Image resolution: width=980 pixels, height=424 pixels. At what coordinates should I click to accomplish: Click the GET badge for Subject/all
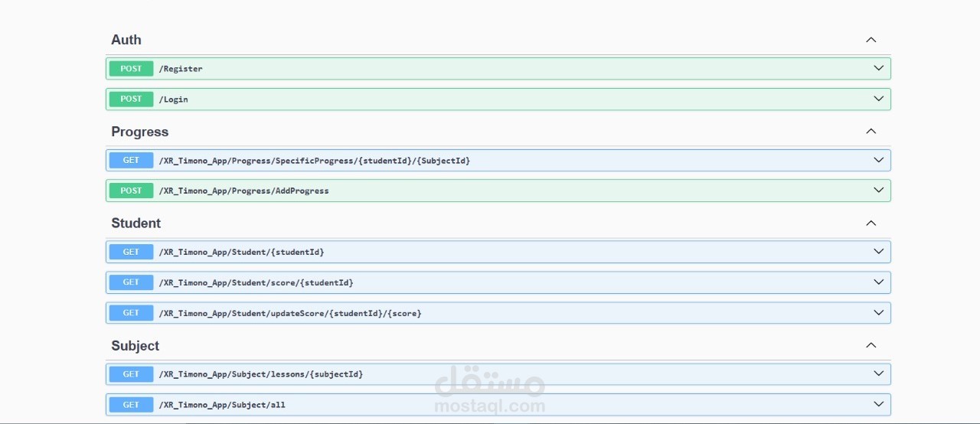pos(131,405)
